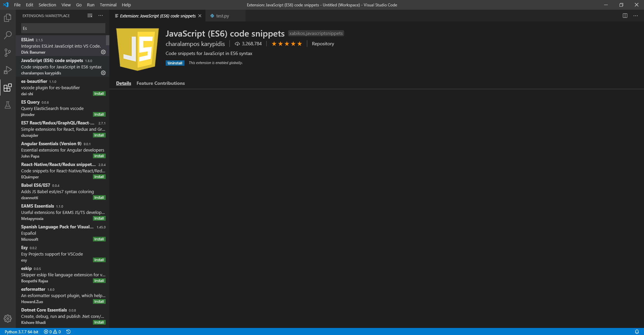Image resolution: width=644 pixels, height=335 pixels.
Task: Open the Help menu
Action: point(126,5)
